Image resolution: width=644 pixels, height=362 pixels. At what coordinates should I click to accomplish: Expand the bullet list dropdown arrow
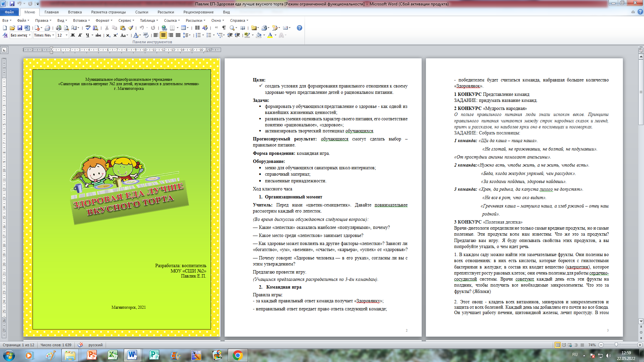pyautogui.click(x=214, y=35)
